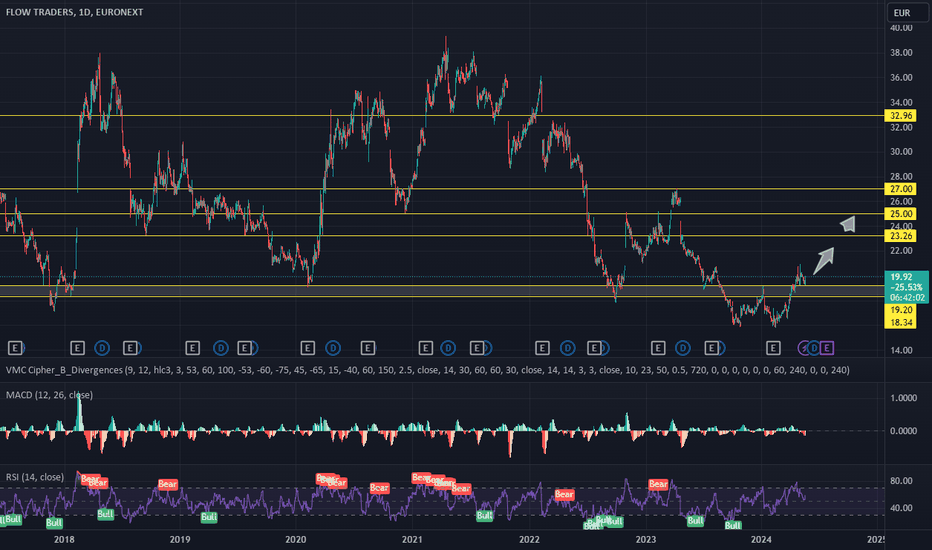Click the dividend D marker in 2024
Image resolution: width=932 pixels, height=550 pixels.
(x=814, y=348)
